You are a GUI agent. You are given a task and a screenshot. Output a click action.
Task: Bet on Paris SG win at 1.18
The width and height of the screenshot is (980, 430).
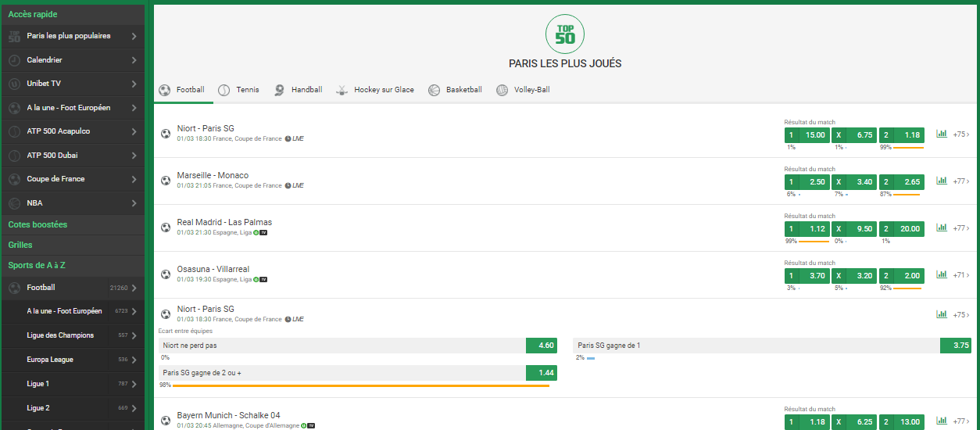(901, 134)
